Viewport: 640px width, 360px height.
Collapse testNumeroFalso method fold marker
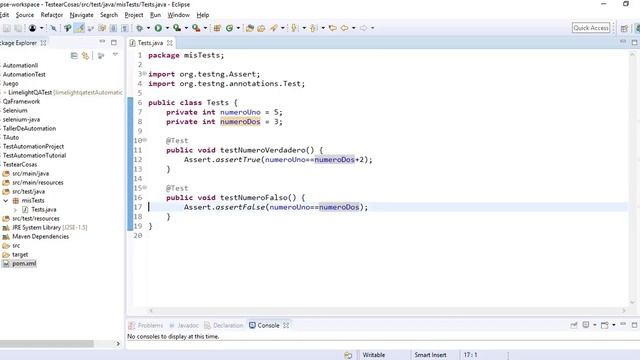tap(144, 188)
